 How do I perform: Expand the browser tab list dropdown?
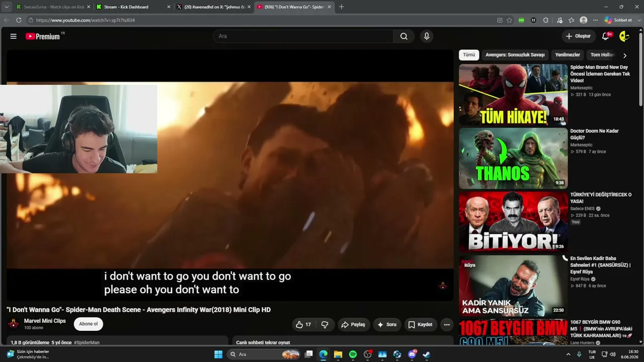[x=7, y=7]
